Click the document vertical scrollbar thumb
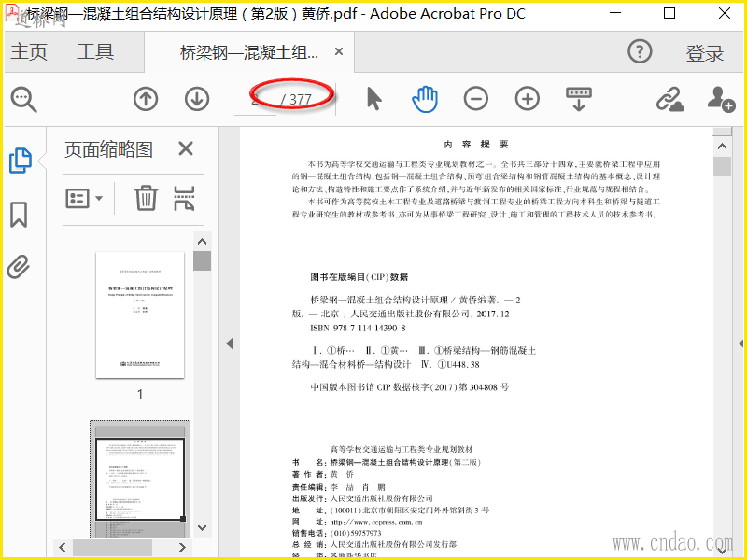This screenshot has height=560, width=747. coord(722,167)
